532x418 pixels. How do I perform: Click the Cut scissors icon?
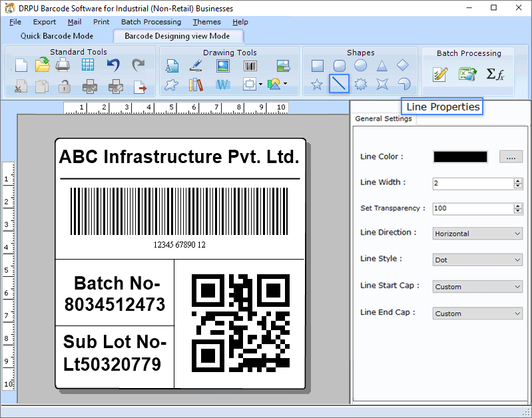point(21,86)
